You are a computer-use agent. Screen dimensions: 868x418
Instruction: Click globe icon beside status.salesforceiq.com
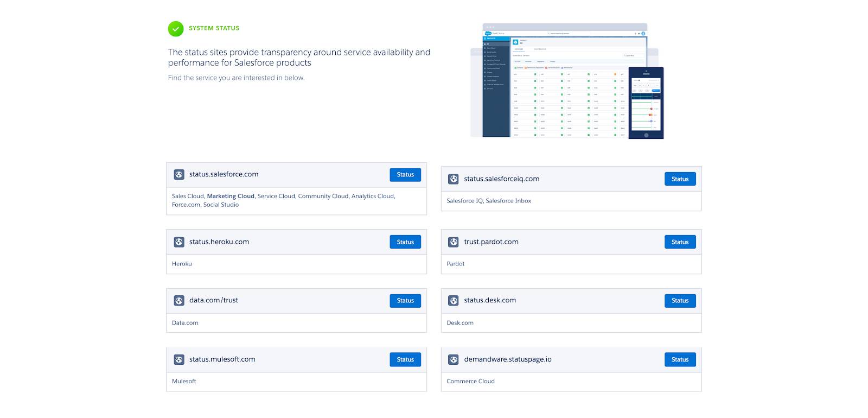tap(454, 179)
